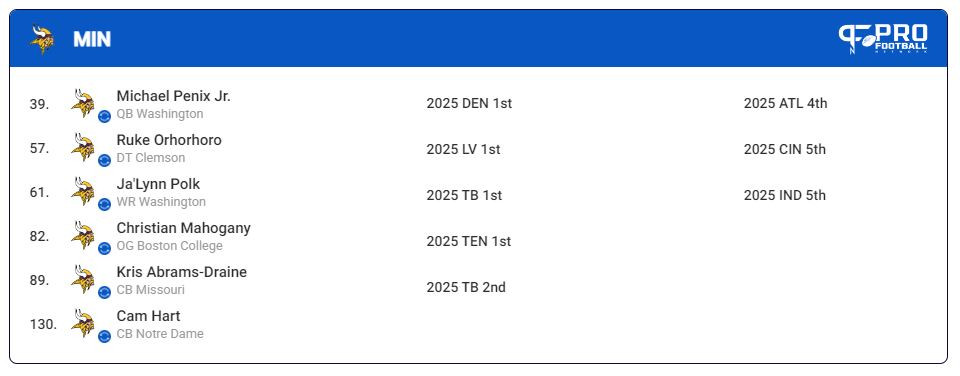Select the blue badge next to Christian Mahogany
Screen dimensions: 960x376
(x=105, y=249)
